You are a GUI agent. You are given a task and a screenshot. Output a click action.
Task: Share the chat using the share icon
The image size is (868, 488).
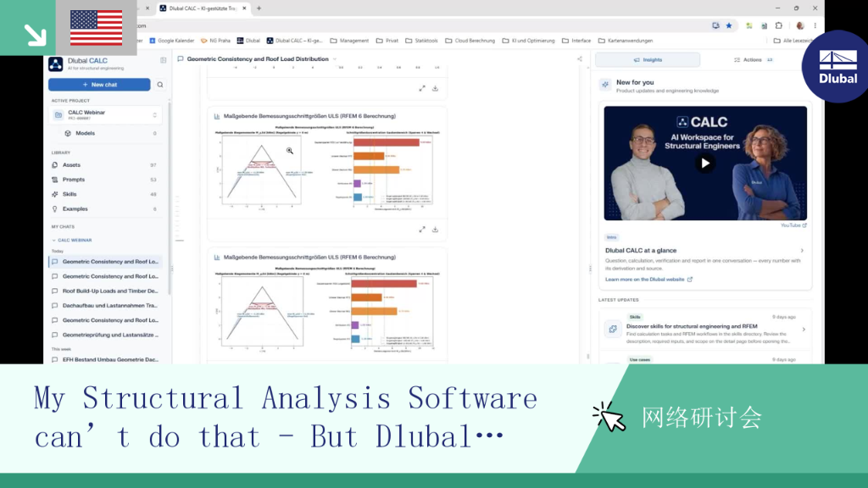point(580,59)
